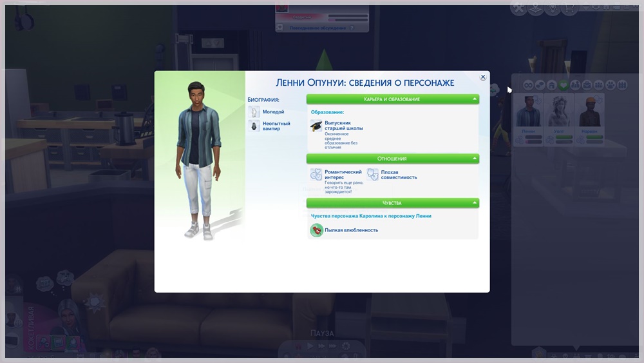Select the group club members filter
Viewport: 644px width, 363px height.
pos(599,85)
